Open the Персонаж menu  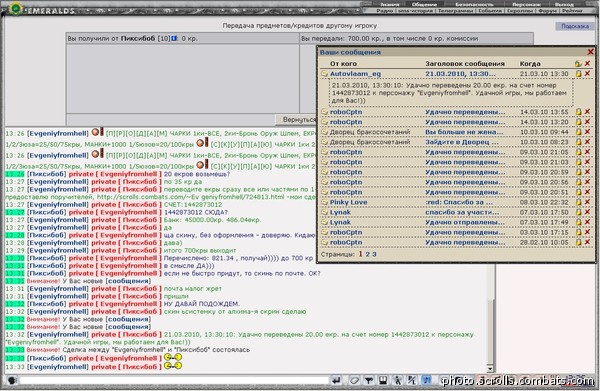pyautogui.click(x=526, y=5)
